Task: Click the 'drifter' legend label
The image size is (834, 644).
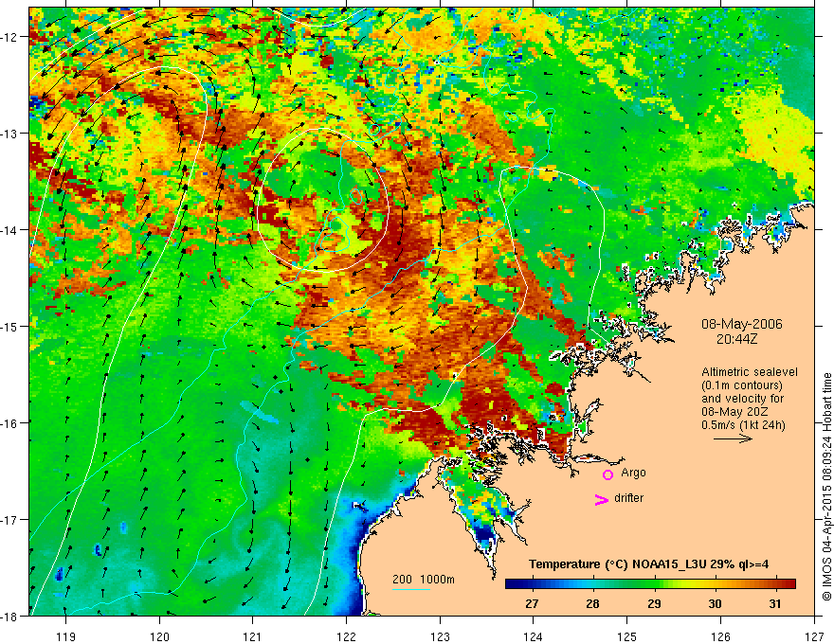Action: pyautogui.click(x=628, y=498)
